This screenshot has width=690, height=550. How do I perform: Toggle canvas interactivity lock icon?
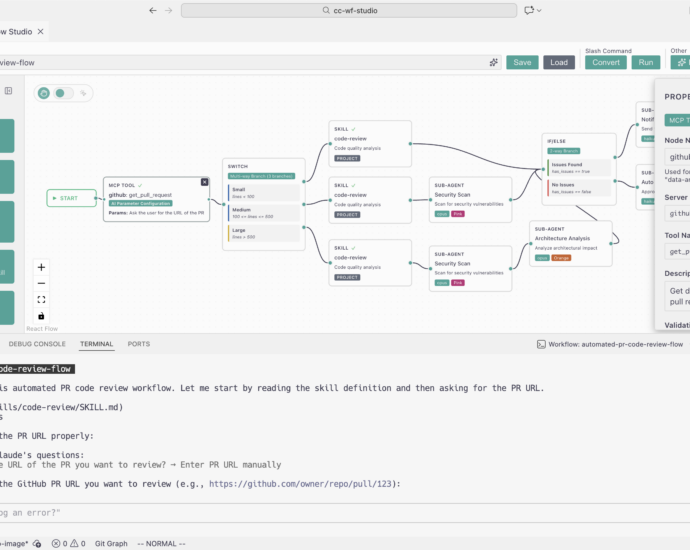click(41, 315)
